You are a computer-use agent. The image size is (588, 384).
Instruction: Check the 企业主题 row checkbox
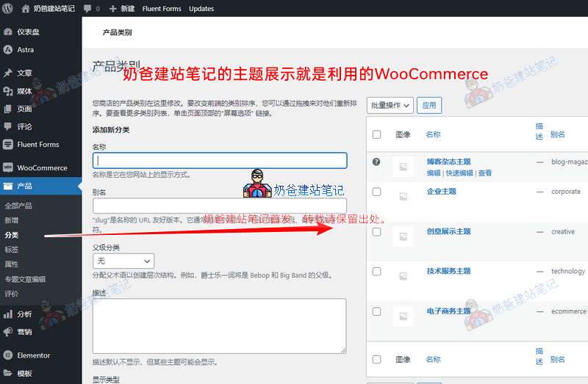pyautogui.click(x=376, y=192)
